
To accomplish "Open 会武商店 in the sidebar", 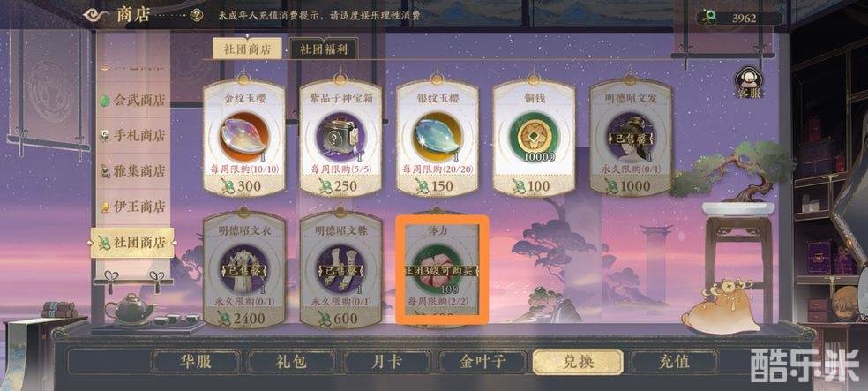I will 132,101.
